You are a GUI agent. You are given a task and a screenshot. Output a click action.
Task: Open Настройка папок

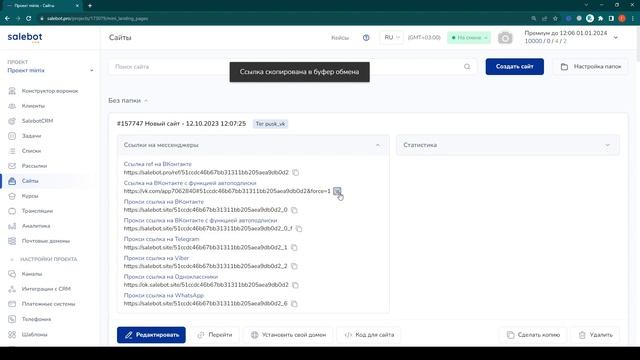591,67
